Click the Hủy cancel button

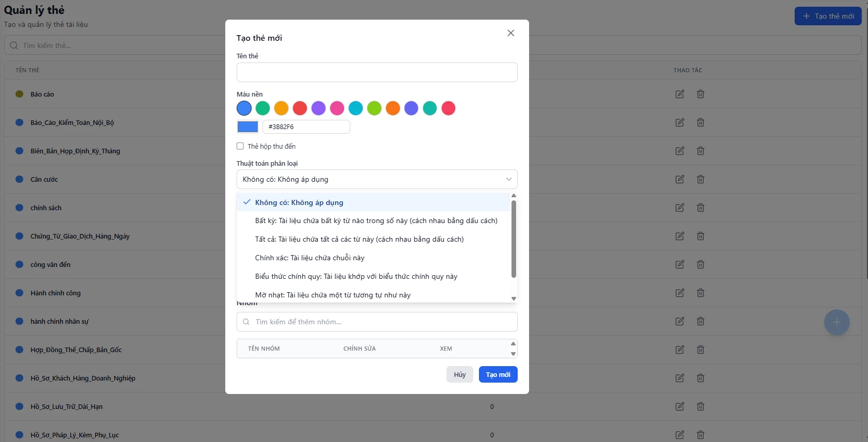point(459,374)
